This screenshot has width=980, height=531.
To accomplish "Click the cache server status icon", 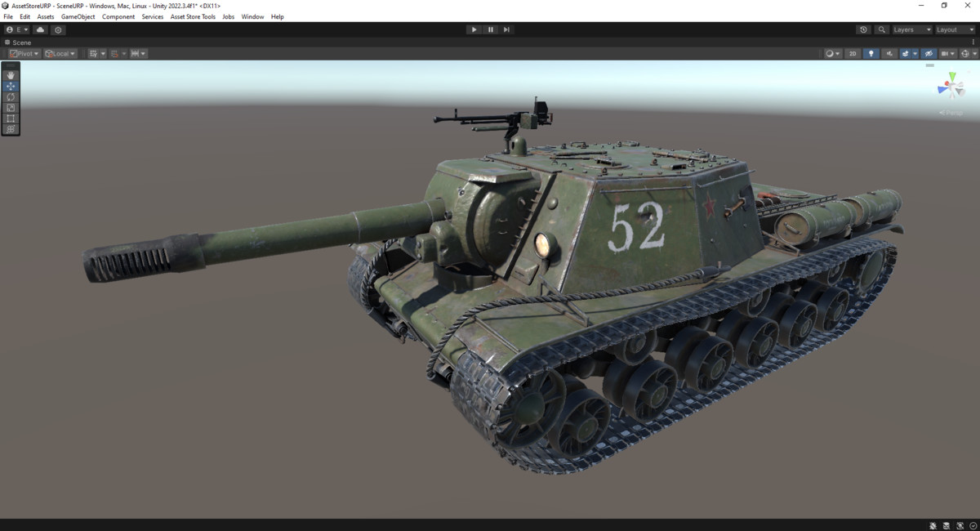I will tap(947, 525).
